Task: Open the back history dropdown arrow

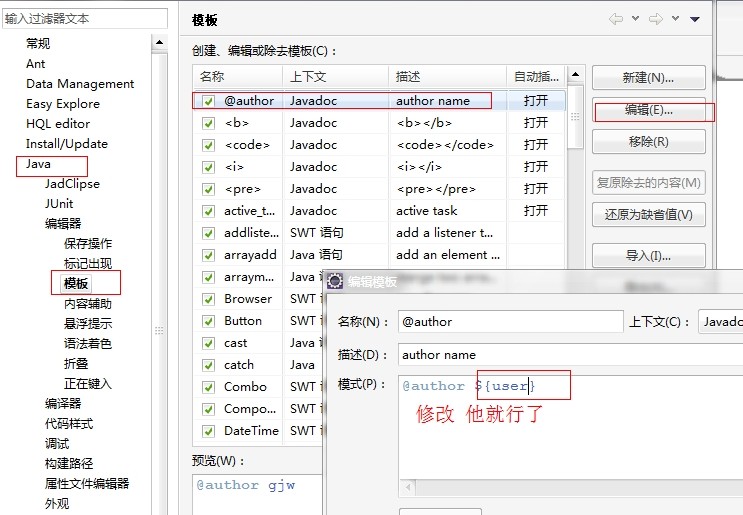Action: tap(636, 19)
